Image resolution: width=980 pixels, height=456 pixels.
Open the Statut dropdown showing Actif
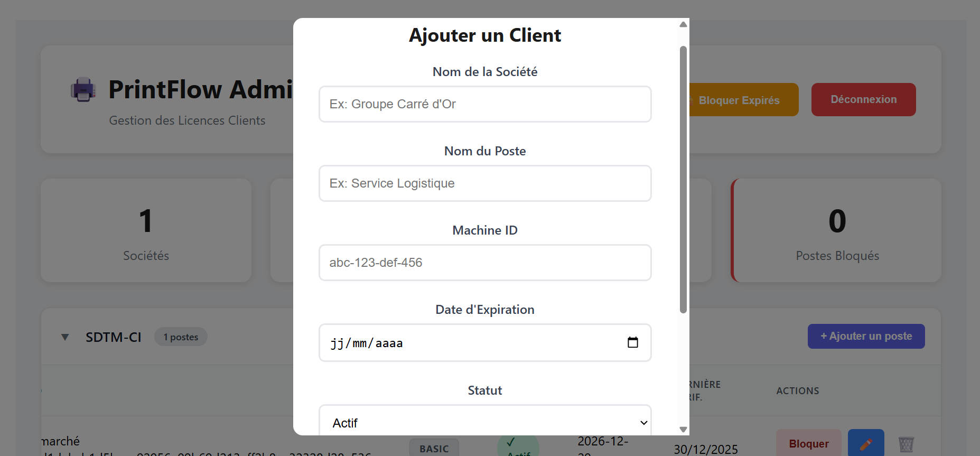[x=484, y=423]
